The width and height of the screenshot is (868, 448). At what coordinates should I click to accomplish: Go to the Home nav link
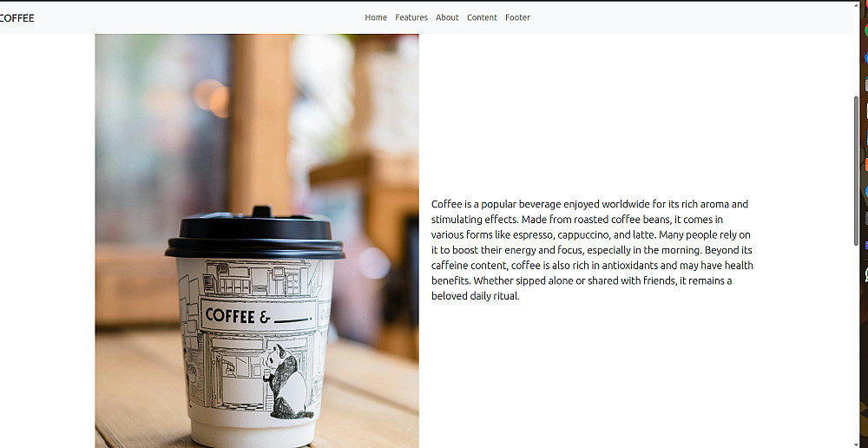click(376, 17)
